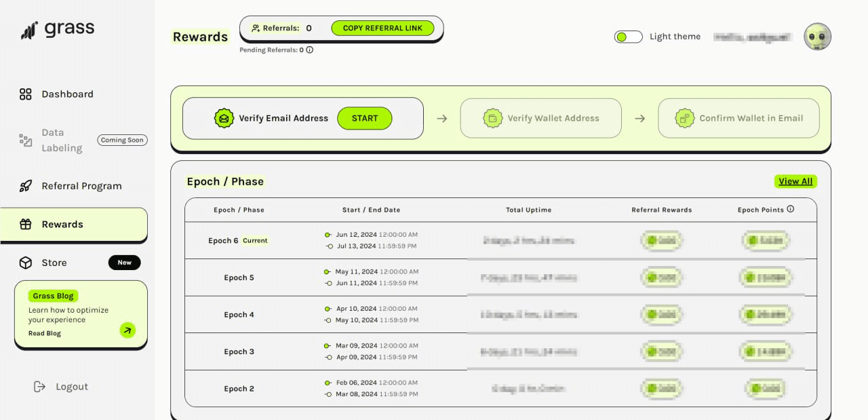The width and height of the screenshot is (868, 420).
Task: Click the Referrals people icon
Action: point(256,28)
